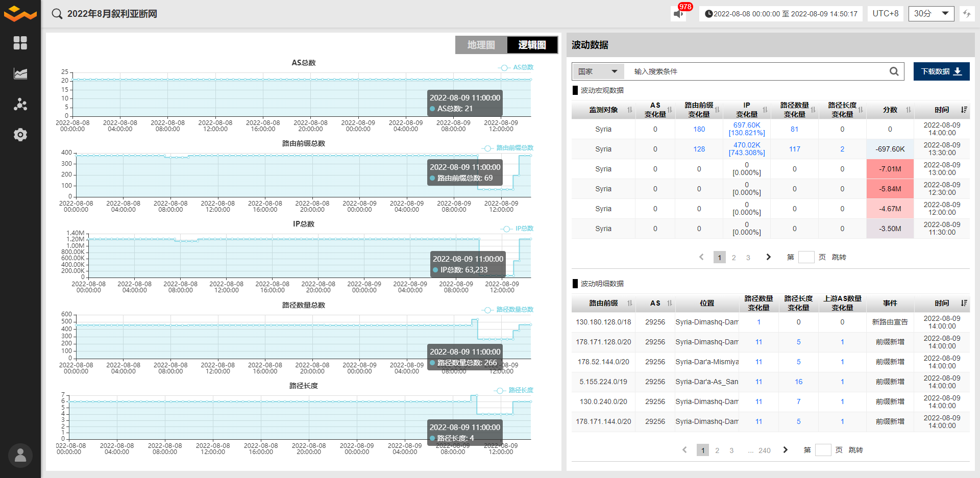The height and width of the screenshot is (478, 980).
Task: Switch to the 逻辑图 tab
Action: click(532, 45)
